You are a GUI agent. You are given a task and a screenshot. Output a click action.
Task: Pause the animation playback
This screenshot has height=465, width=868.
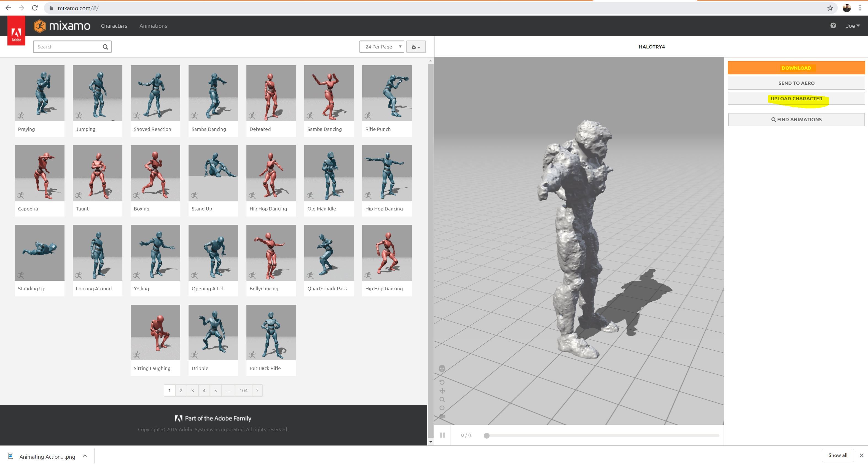tap(442, 435)
